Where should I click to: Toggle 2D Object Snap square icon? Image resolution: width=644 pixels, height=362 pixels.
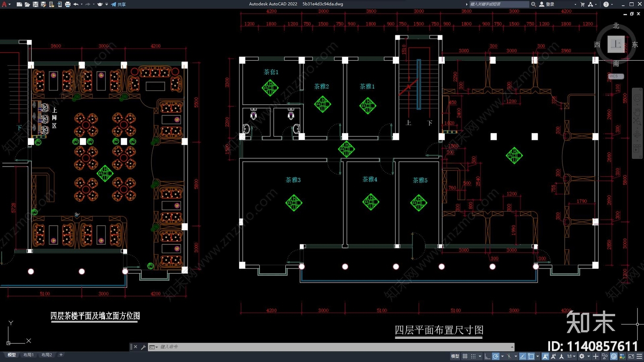531,356
